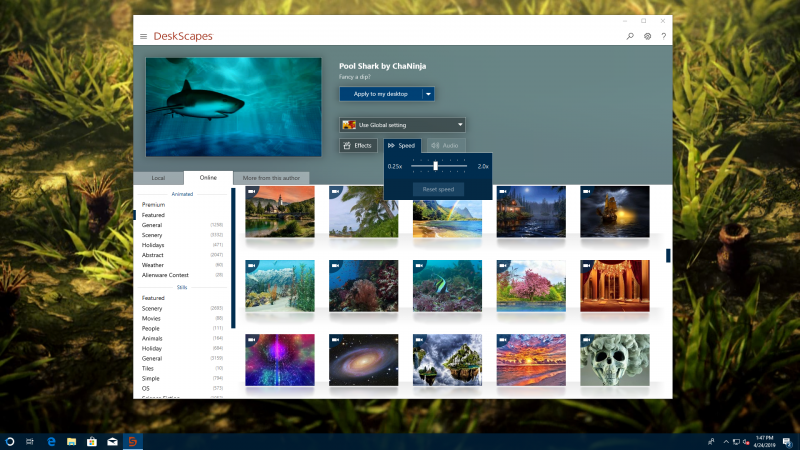Viewport: 800px width, 450px height.
Task: Click the DeskScapes icon in the taskbar
Action: click(130, 441)
